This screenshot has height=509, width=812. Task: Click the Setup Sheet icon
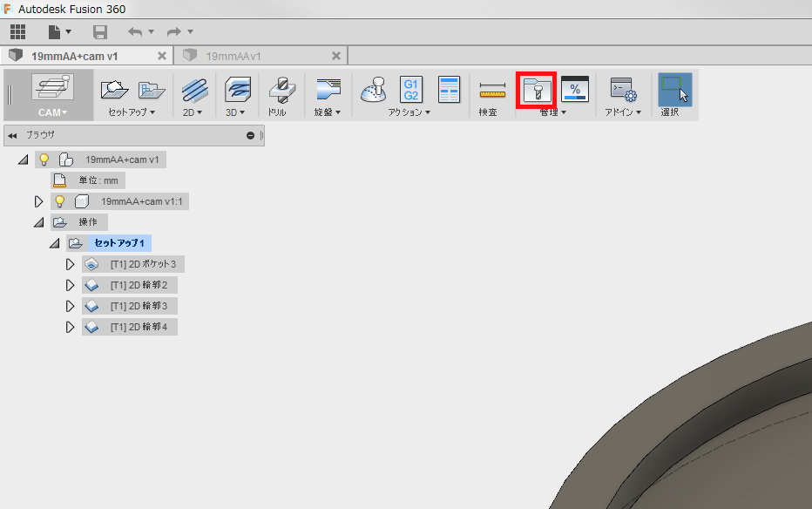(449, 90)
